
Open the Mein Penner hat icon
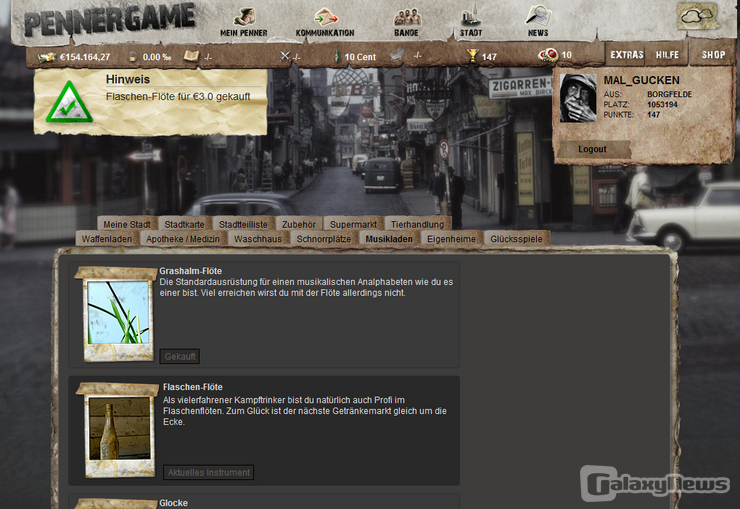click(244, 17)
